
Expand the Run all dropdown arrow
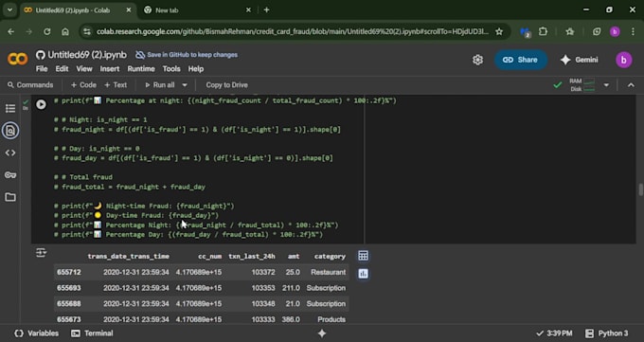[x=185, y=85]
